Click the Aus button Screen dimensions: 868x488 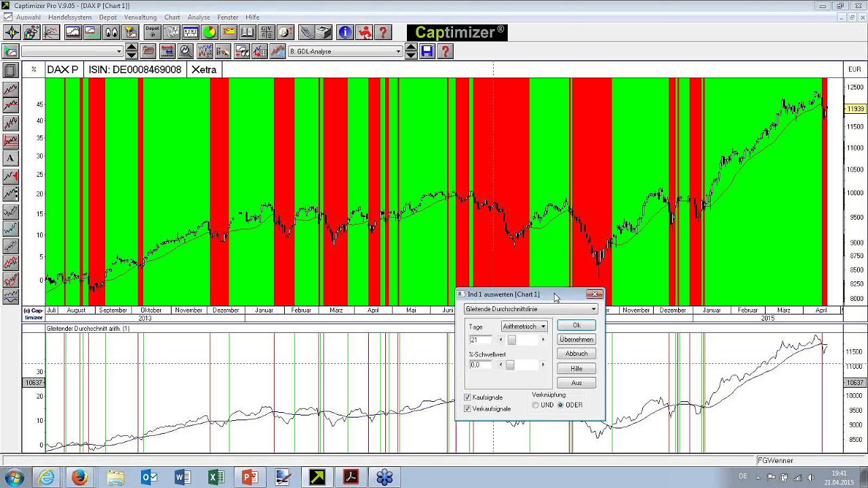(576, 383)
